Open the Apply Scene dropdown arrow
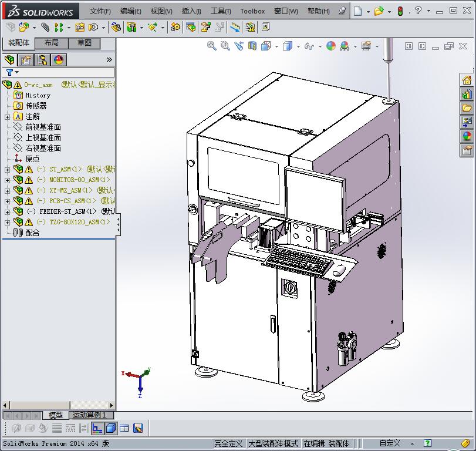This screenshot has width=476, height=451. tap(355, 47)
